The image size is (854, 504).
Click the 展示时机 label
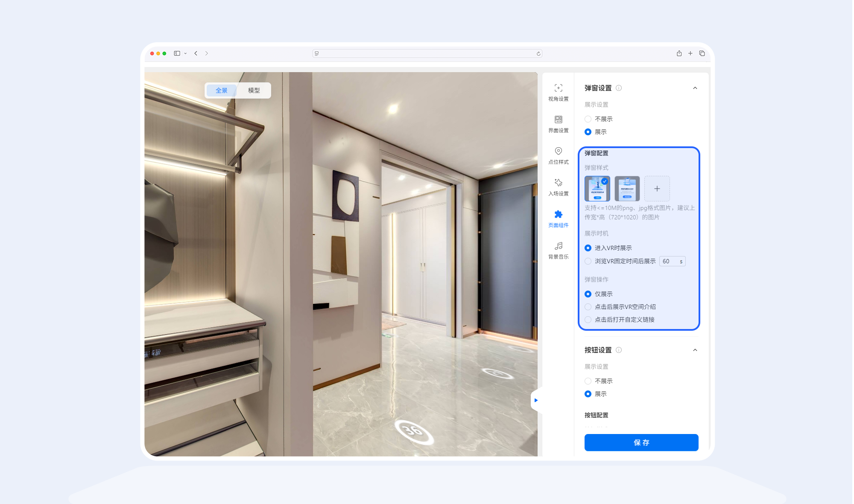(x=596, y=233)
